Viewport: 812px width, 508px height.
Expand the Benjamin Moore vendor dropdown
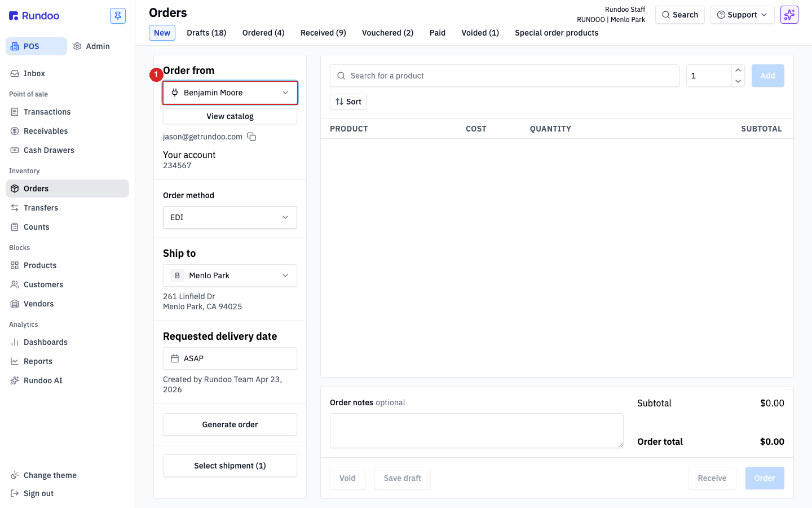tap(230, 93)
